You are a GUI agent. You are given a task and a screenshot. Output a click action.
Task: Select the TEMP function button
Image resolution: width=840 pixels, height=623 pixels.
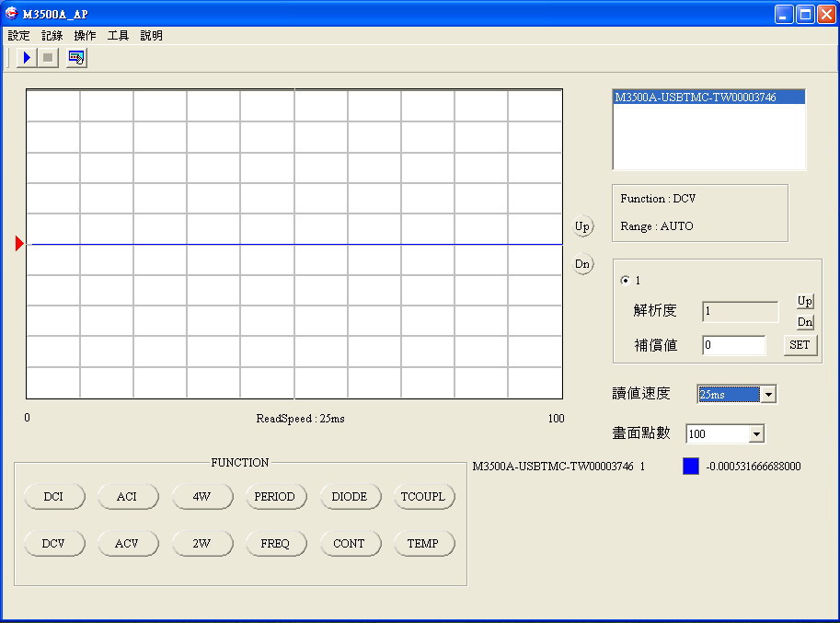[424, 544]
